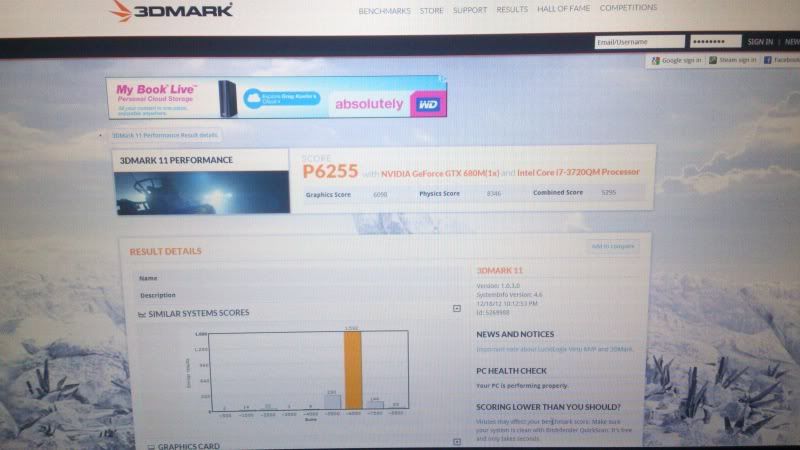Open the My Book Live ad banner
Image resolution: width=800 pixels, height=450 pixels.
point(277,97)
